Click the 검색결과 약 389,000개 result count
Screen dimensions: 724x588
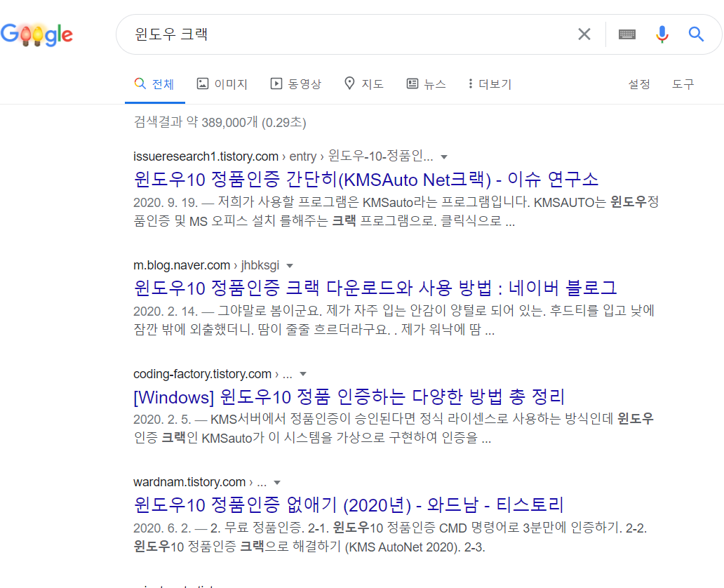coord(220,122)
